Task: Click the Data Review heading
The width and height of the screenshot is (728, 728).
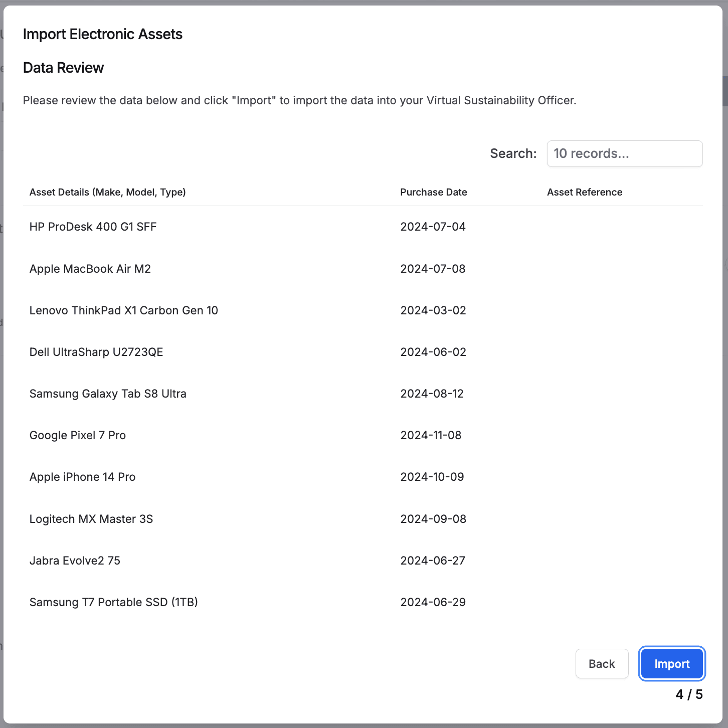Action: click(x=63, y=67)
